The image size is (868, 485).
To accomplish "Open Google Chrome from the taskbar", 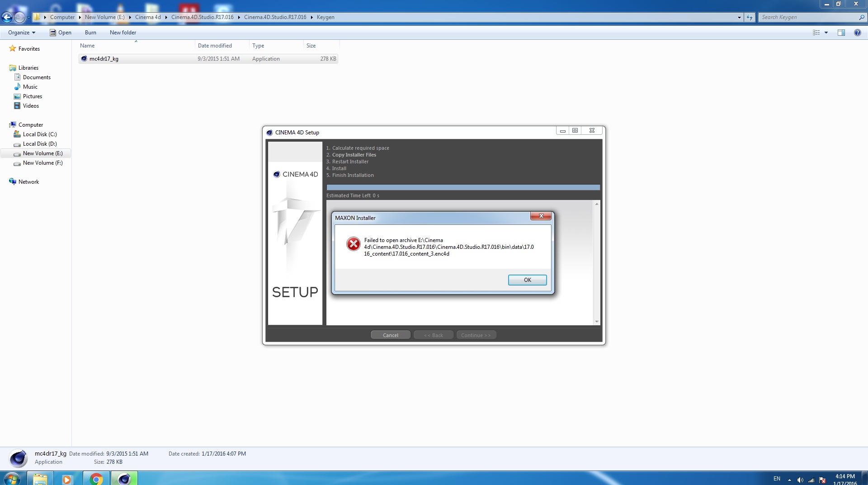I will click(96, 479).
